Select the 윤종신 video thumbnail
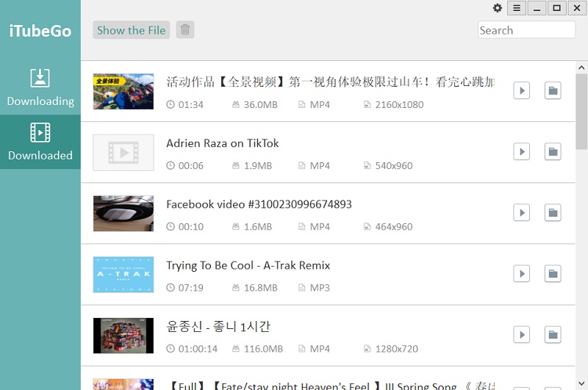588x390 pixels. (123, 336)
